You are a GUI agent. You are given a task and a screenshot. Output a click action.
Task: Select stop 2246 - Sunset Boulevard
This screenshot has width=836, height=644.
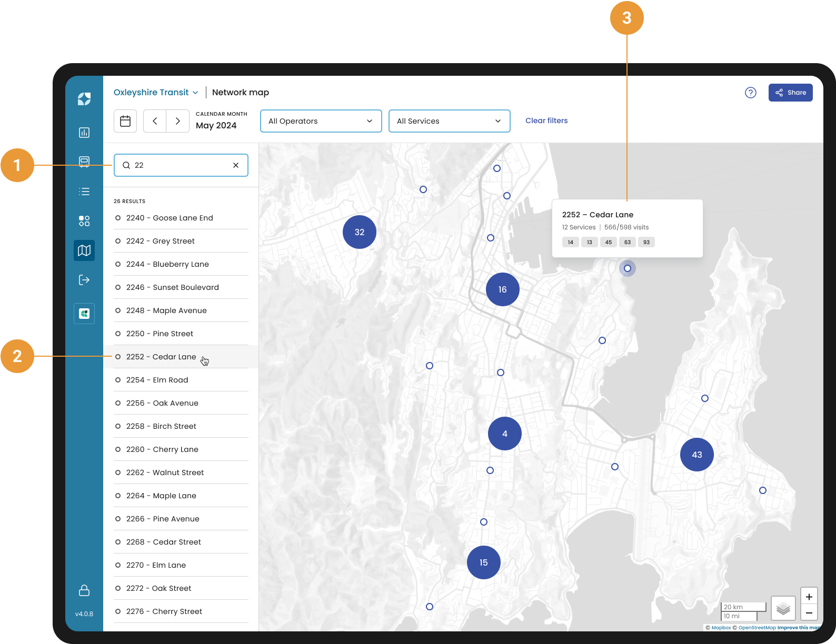(x=181, y=287)
